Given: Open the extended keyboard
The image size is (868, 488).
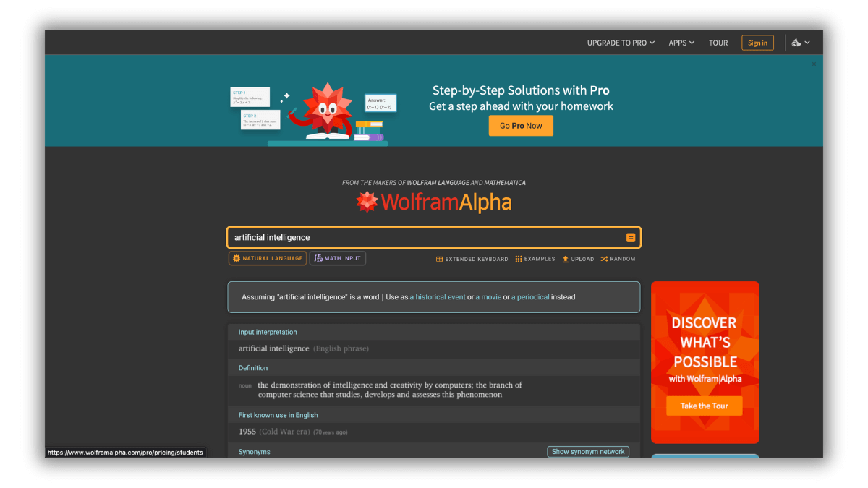Looking at the screenshot, I should tap(472, 259).
